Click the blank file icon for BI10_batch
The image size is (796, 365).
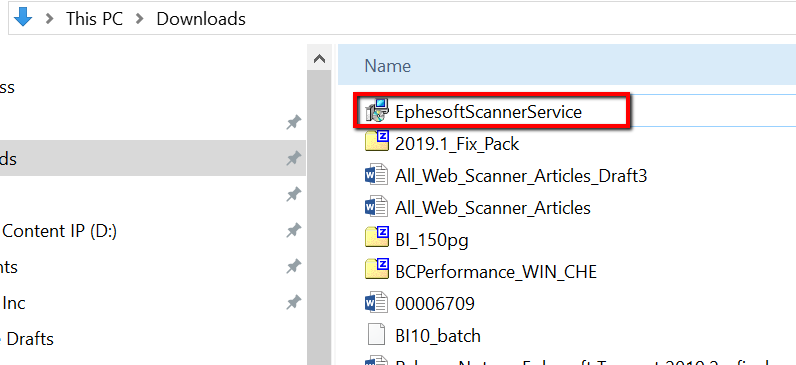(x=377, y=335)
